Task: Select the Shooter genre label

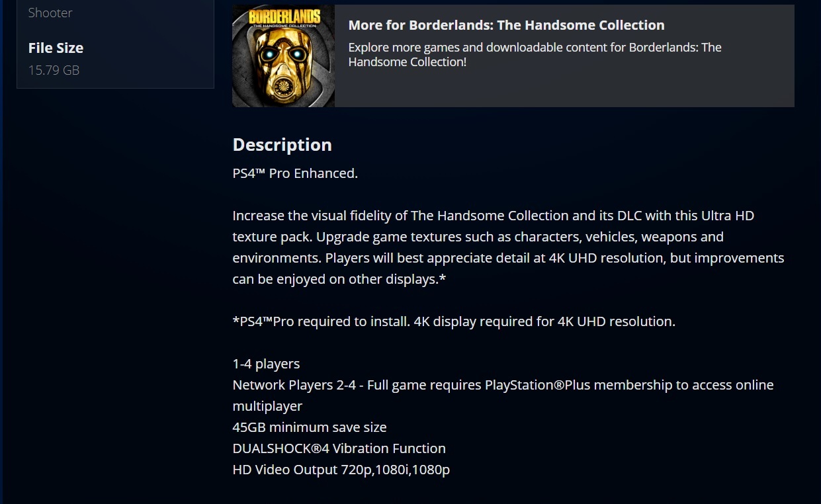Action: [x=50, y=13]
